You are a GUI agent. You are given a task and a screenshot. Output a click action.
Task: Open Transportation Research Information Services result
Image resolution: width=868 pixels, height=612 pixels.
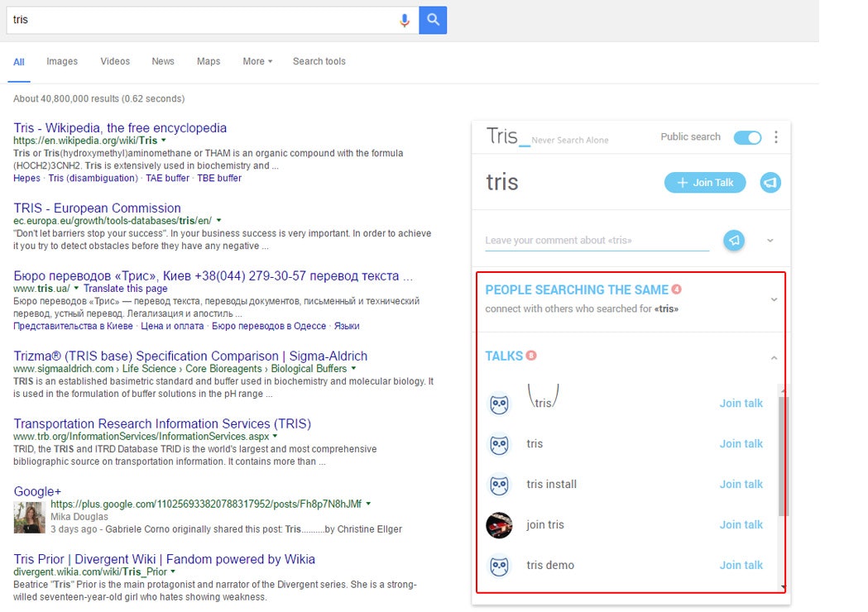click(162, 424)
